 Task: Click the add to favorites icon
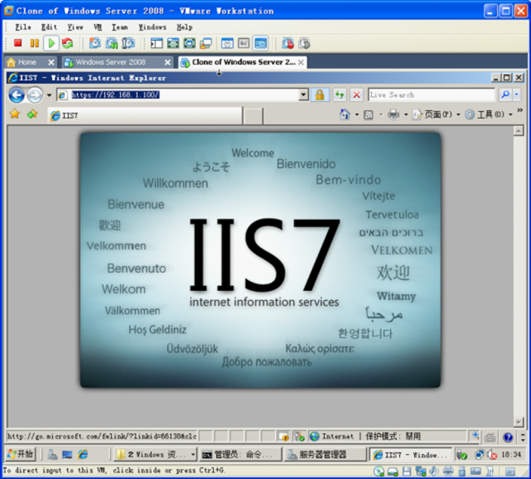pyautogui.click(x=32, y=114)
